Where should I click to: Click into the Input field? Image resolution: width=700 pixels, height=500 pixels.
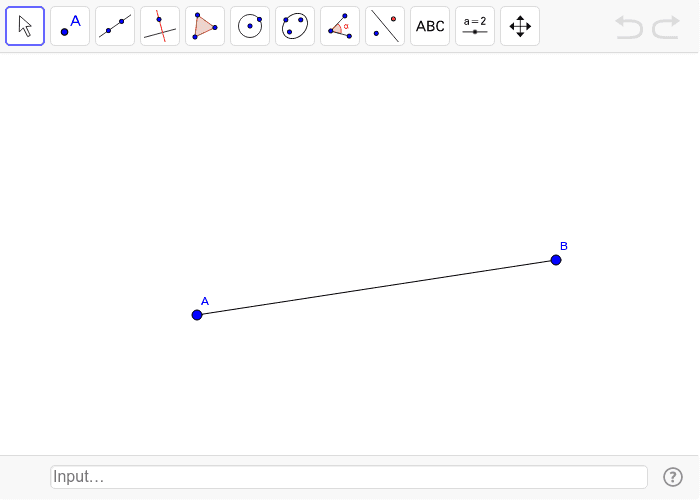[349, 477]
